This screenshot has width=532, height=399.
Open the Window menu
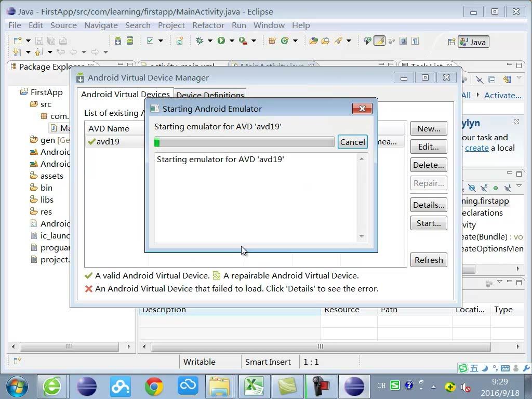[269, 25]
